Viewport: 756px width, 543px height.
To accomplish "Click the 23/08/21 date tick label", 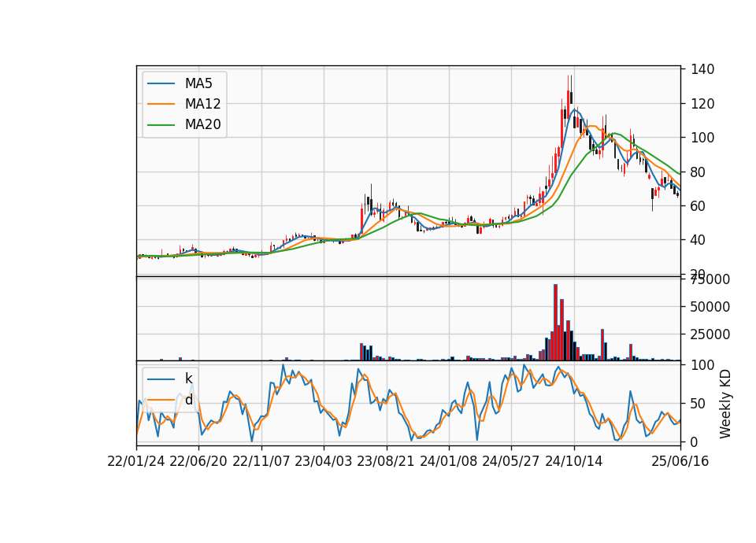I will tap(386, 462).
